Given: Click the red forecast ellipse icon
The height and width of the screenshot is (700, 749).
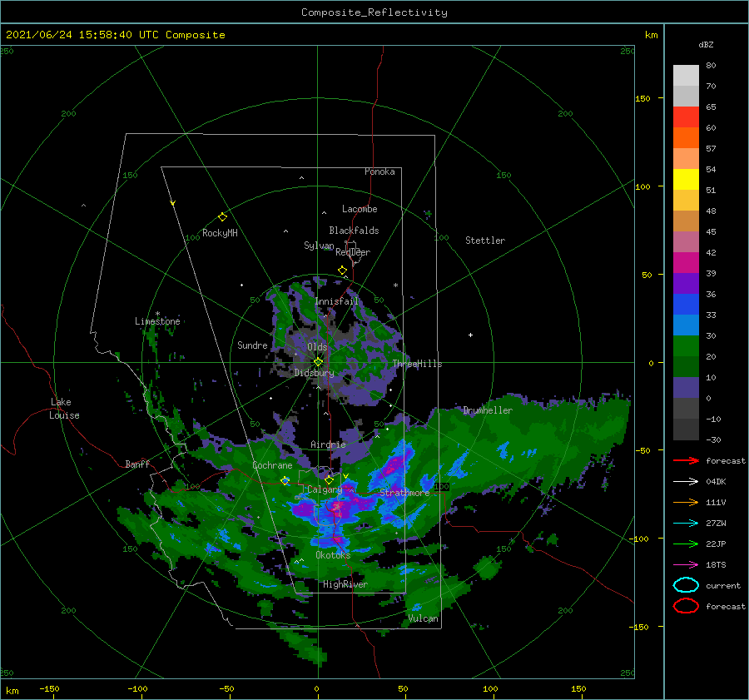Looking at the screenshot, I should (x=686, y=606).
